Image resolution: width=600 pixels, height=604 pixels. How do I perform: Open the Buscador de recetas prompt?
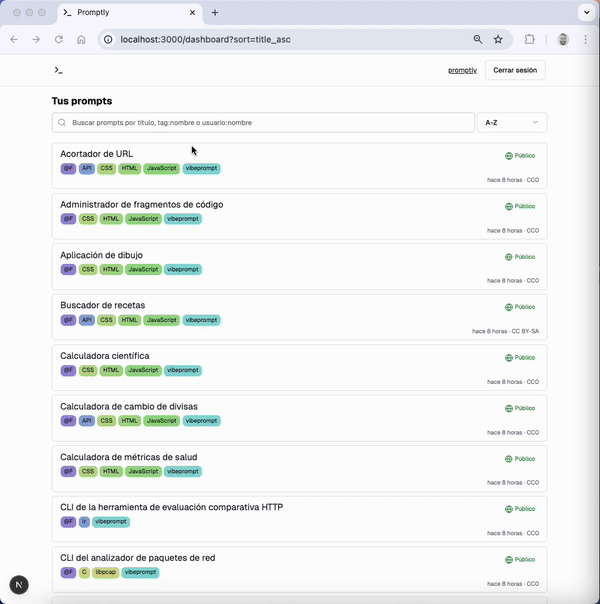pyautogui.click(x=102, y=305)
